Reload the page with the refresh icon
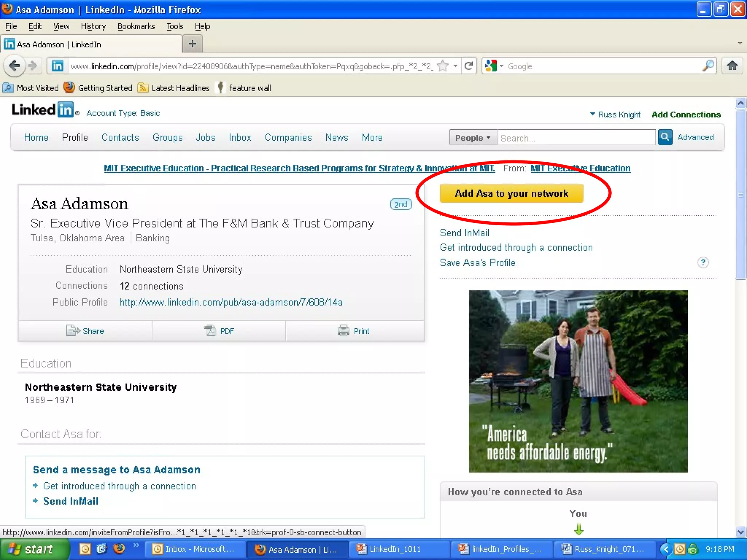The height and width of the screenshot is (560, 747). [x=469, y=66]
